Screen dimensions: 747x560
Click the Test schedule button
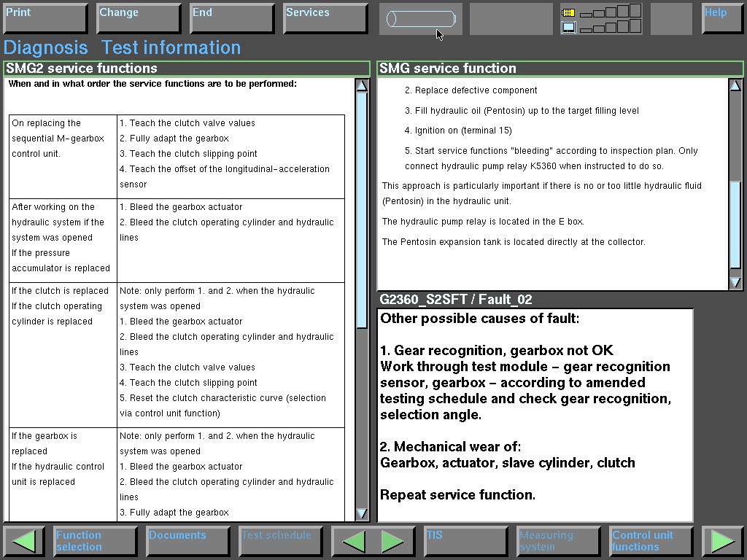click(x=281, y=541)
